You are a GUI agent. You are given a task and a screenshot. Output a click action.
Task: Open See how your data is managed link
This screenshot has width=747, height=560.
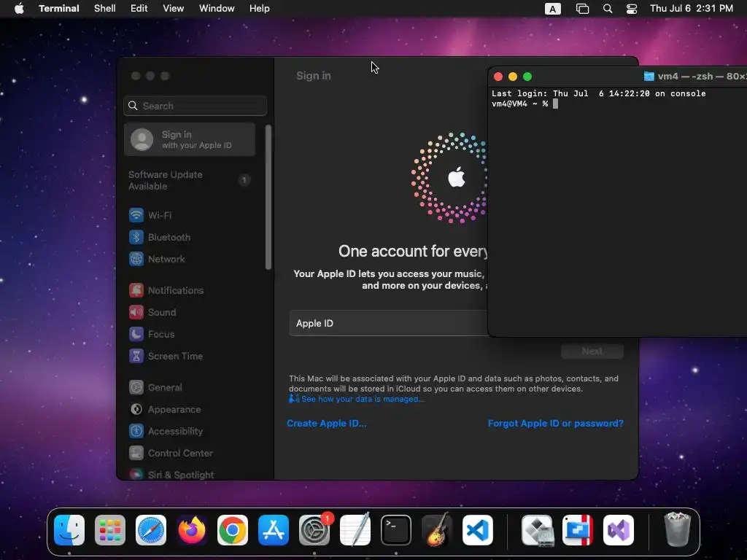362,399
